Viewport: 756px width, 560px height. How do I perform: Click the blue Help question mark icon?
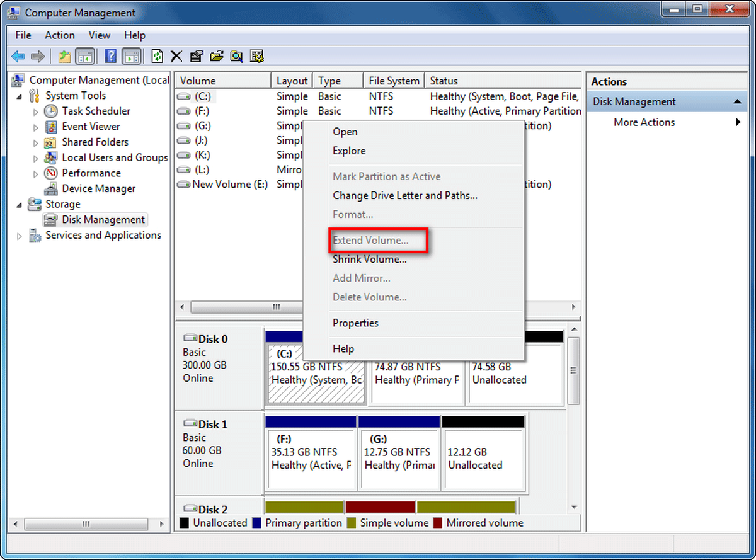coord(111,57)
